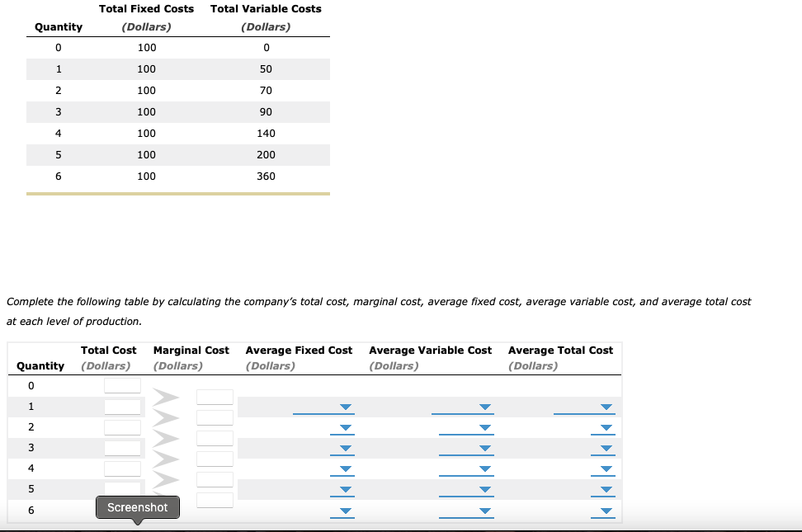Open the Average Fixed Cost dropdown for quantity 2

tap(345, 428)
